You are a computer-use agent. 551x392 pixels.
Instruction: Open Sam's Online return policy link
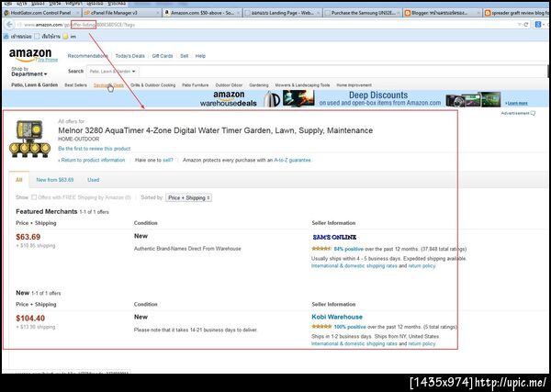tap(422, 266)
